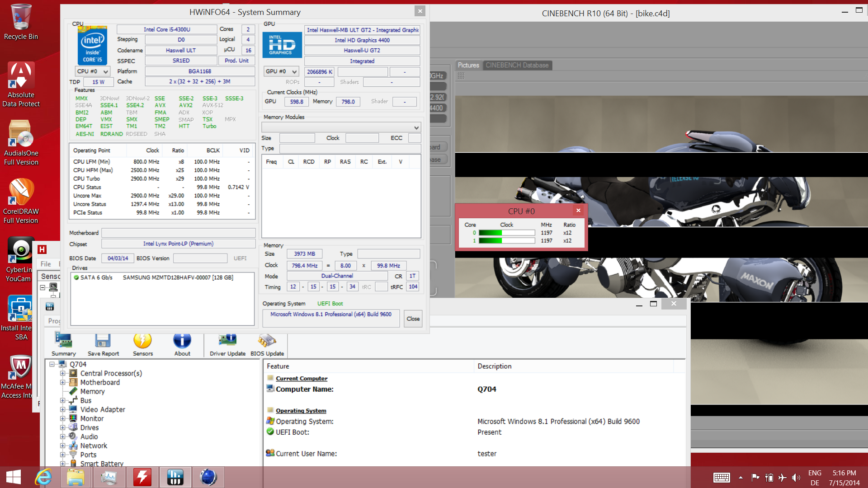The image size is (868, 488).
Task: Open the Summary toolbar icon in HWiNFO
Action: (x=63, y=344)
